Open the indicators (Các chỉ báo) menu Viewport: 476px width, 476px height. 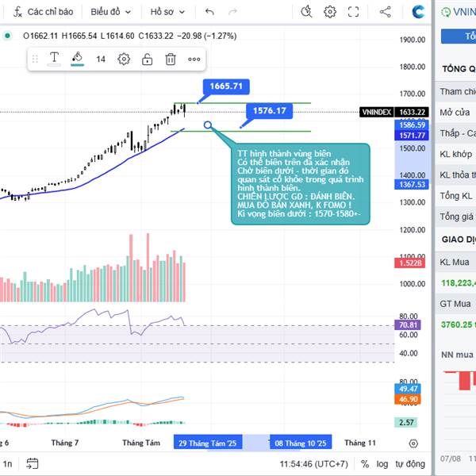click(x=43, y=12)
